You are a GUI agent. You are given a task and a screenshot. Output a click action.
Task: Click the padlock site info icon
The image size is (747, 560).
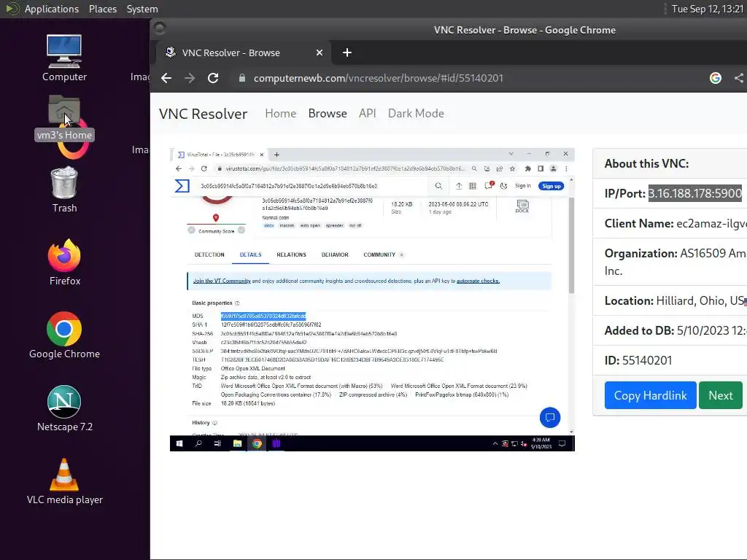tap(242, 78)
